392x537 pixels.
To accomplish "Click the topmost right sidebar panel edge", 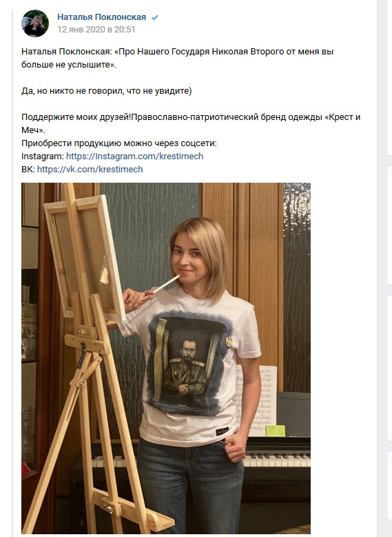I will (389, 78).
